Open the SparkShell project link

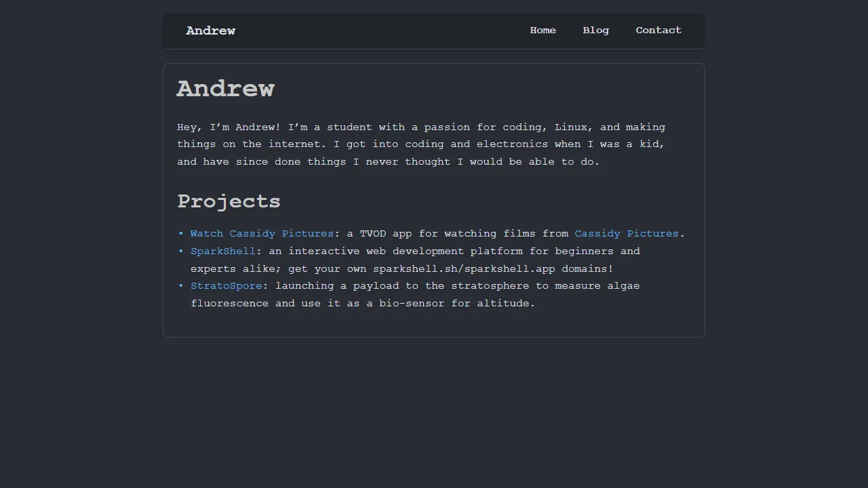[222, 251]
